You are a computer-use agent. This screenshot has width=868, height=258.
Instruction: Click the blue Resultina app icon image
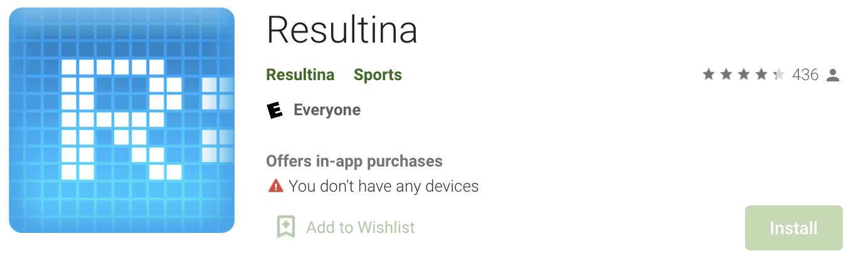[x=122, y=120]
